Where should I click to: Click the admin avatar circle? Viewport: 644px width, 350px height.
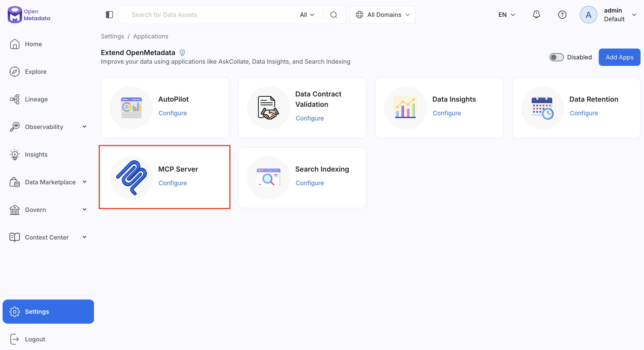588,15
